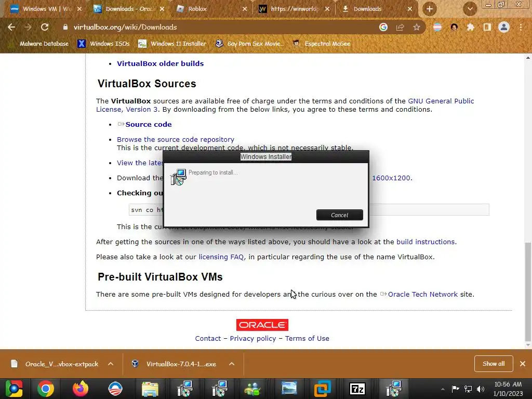Open the Start menu button

pos(14,389)
